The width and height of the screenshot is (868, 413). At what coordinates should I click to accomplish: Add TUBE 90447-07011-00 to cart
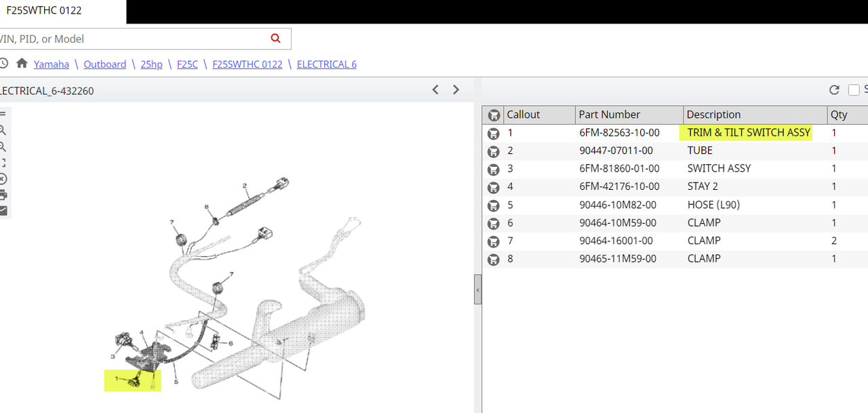(494, 151)
